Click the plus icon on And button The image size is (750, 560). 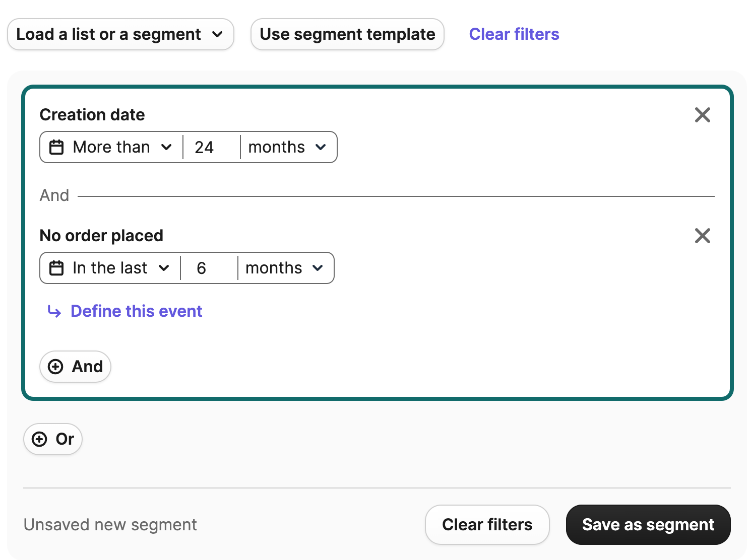pyautogui.click(x=55, y=367)
